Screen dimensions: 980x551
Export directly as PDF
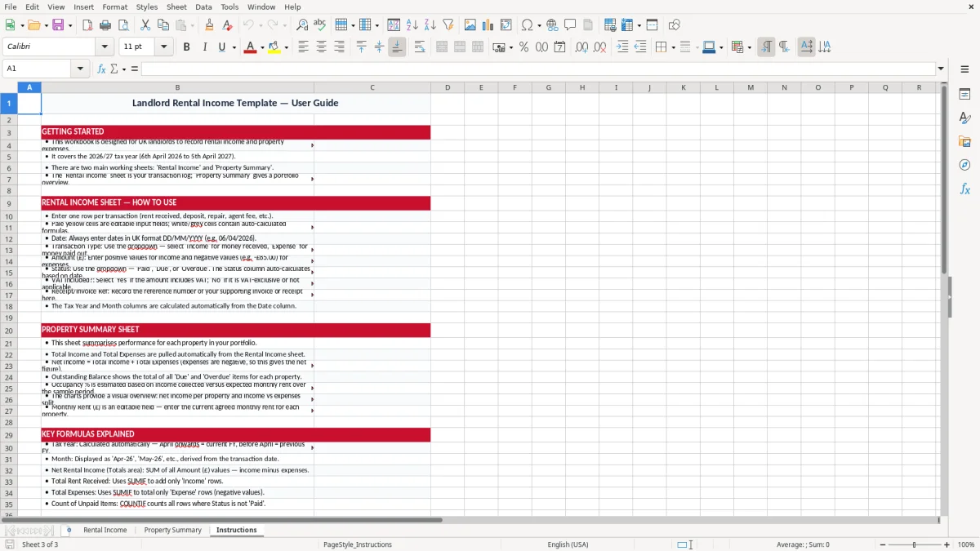[x=87, y=25]
